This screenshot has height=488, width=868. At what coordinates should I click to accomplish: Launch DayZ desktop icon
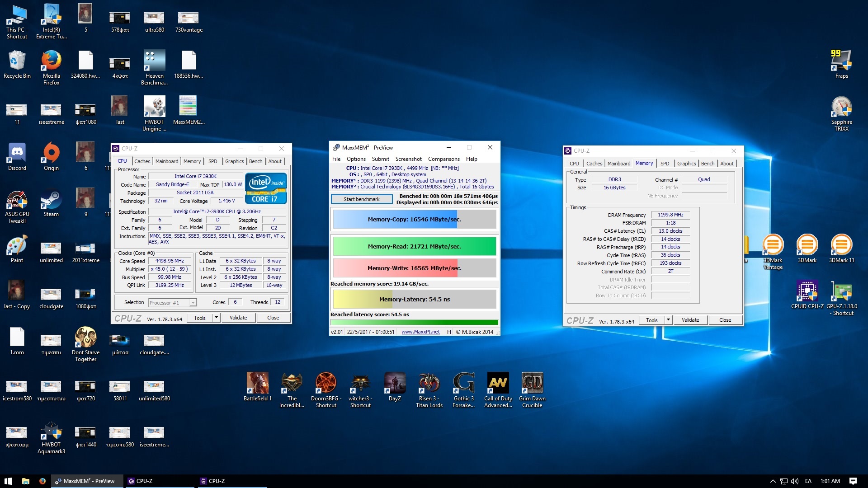click(x=395, y=387)
